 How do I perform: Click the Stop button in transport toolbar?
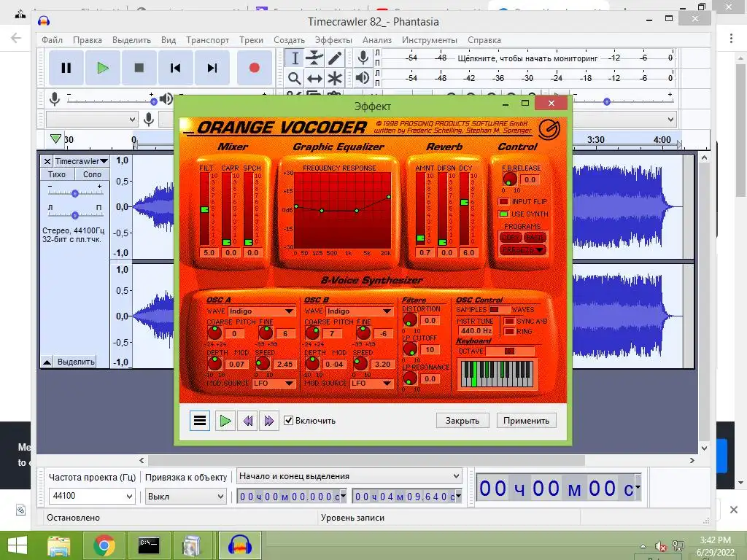pyautogui.click(x=139, y=68)
